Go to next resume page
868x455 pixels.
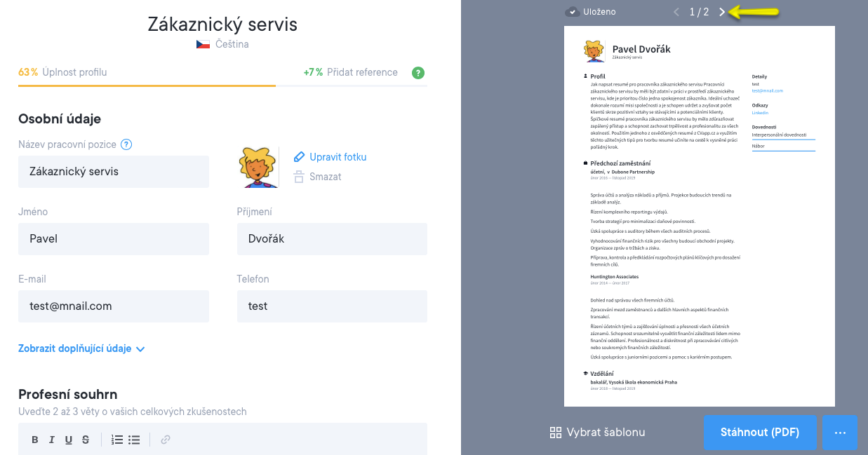(722, 12)
